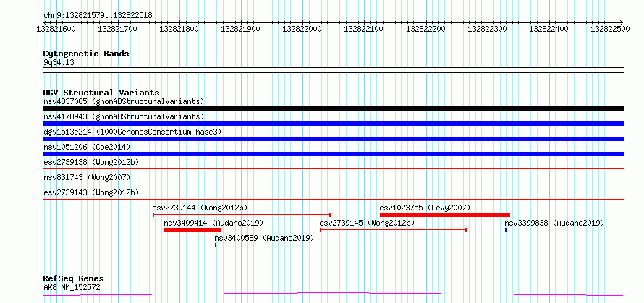Select the 9q34.13 cytogenetic band label

click(59, 62)
